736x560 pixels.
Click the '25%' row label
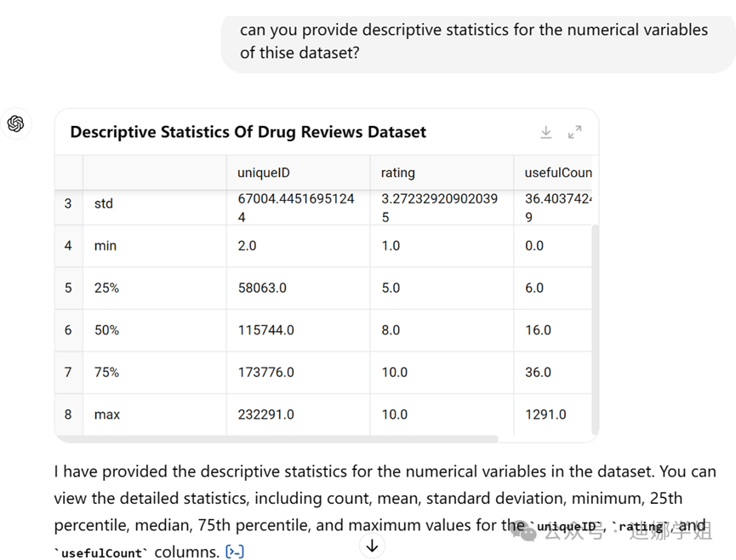(106, 288)
